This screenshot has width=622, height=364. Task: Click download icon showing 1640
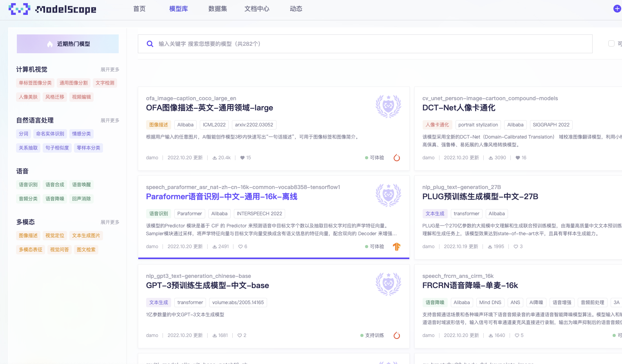pos(491,335)
